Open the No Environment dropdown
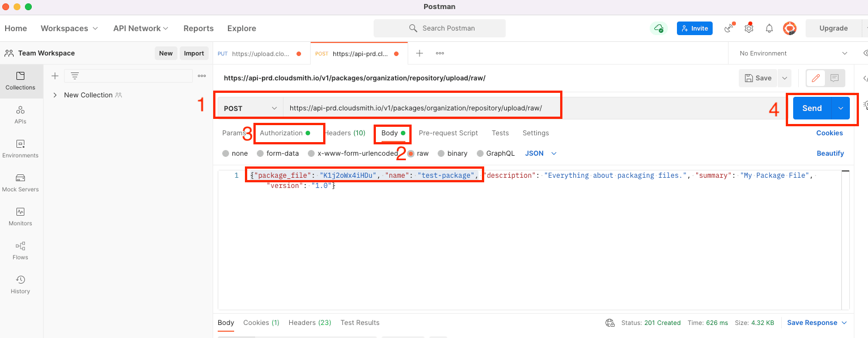The width and height of the screenshot is (868, 338). point(793,53)
